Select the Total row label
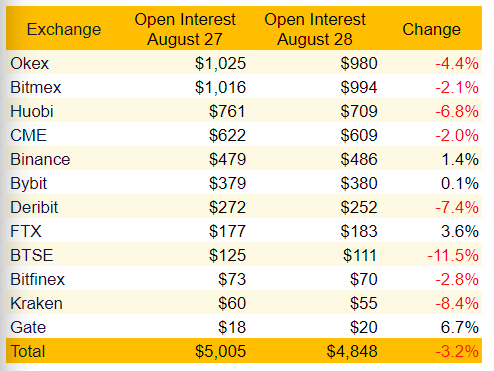The width and height of the screenshot is (494, 371). coord(28,351)
